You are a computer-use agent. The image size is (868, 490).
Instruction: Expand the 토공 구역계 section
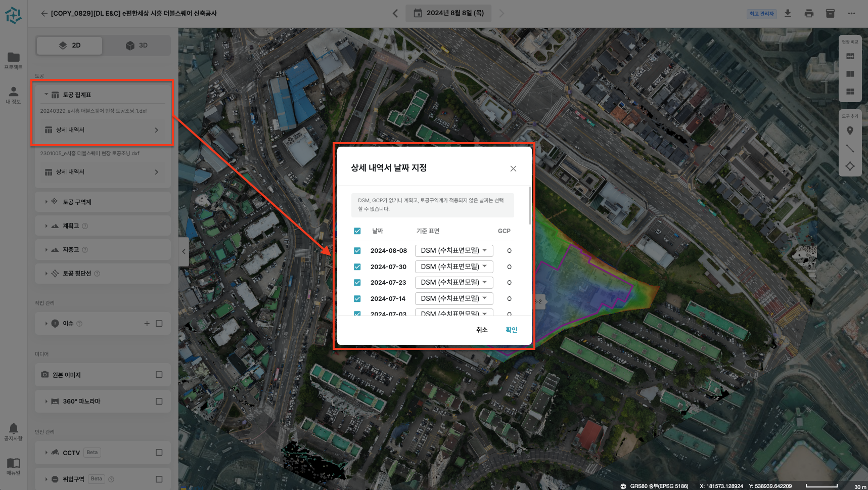point(47,202)
